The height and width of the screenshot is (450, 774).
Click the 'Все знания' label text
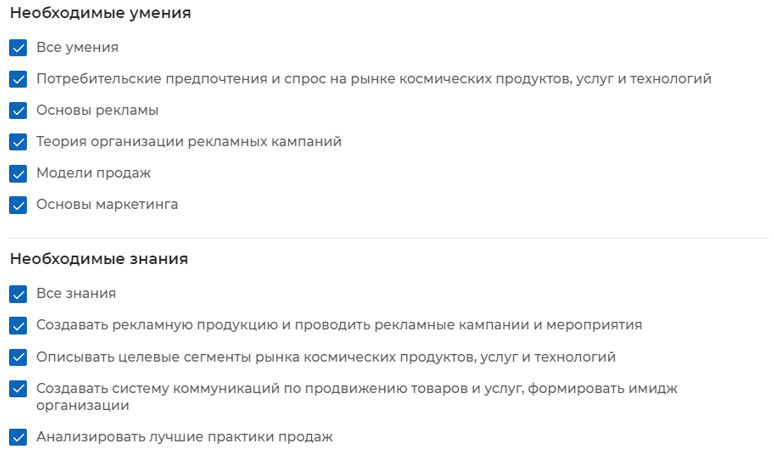76,294
